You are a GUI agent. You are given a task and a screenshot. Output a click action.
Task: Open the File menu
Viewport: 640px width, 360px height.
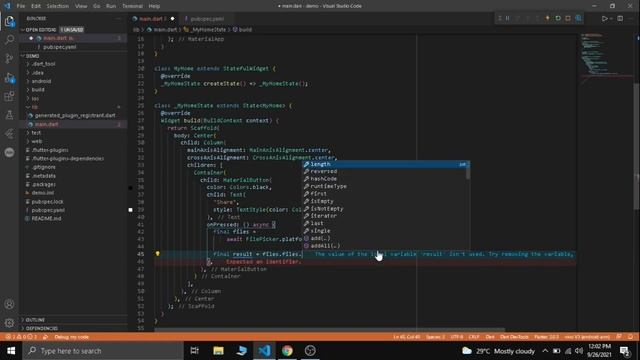(21, 6)
